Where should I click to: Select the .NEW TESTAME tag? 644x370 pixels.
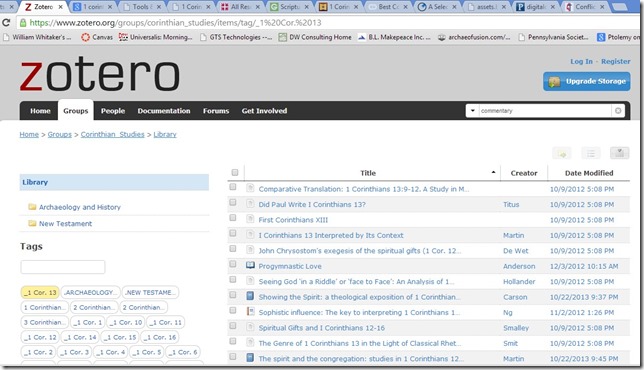tap(150, 292)
